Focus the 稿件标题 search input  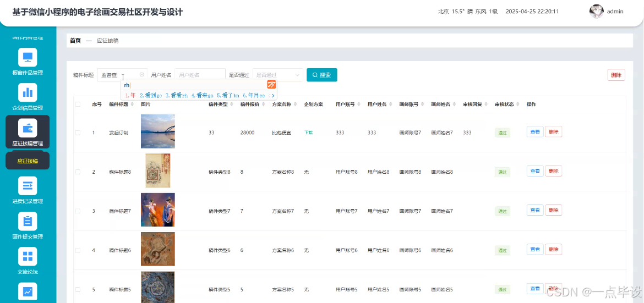click(122, 75)
